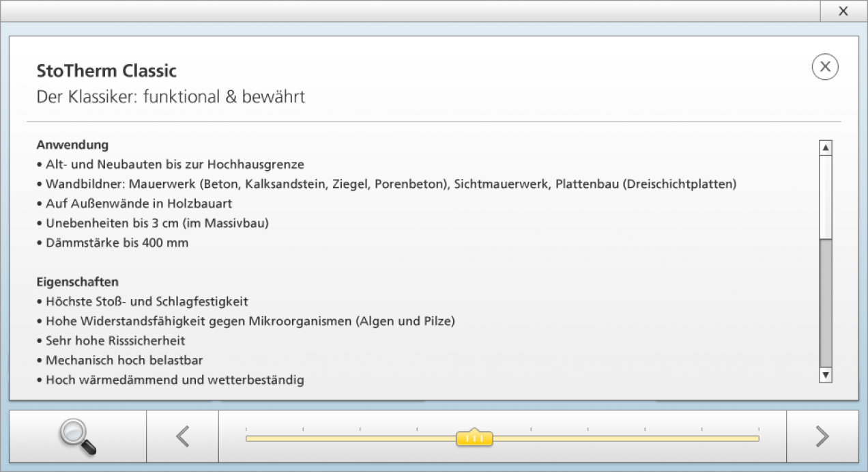Click the magnifying glass zoom icon
Image resolution: width=868 pixels, height=472 pixels.
78,437
